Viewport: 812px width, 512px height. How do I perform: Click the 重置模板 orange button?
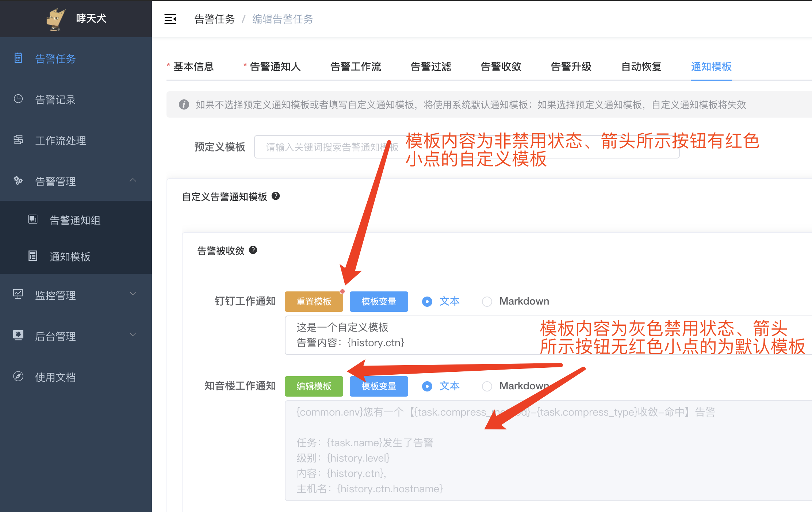[314, 302]
